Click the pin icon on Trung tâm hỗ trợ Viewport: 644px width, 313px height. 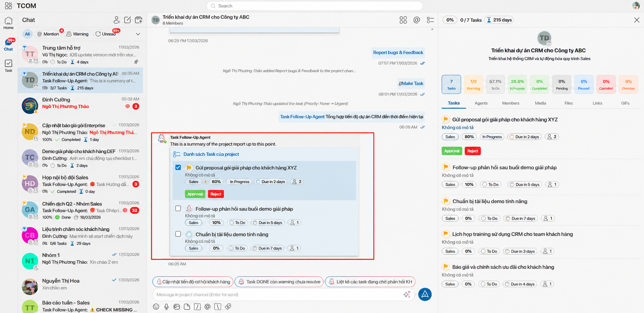(x=136, y=62)
